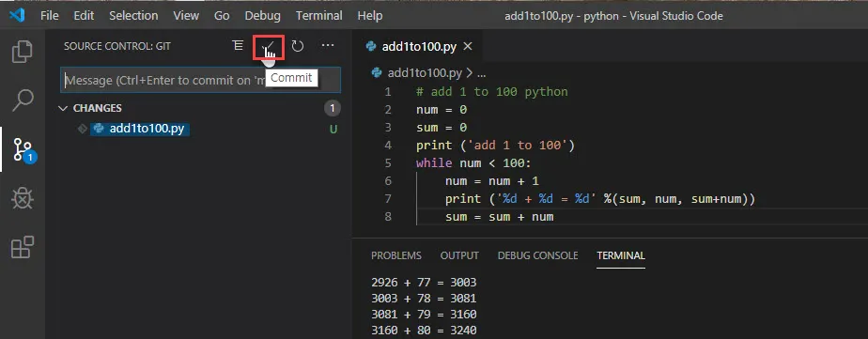Toggle tree view in Source Control header
868x339 pixels.
(x=238, y=45)
